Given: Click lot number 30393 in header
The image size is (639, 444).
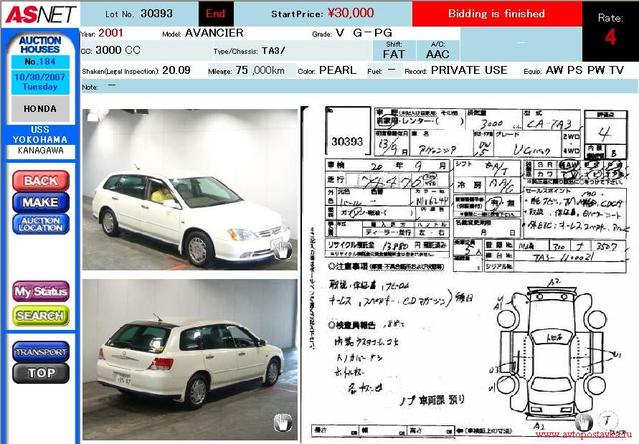Looking at the screenshot, I should (156, 13).
